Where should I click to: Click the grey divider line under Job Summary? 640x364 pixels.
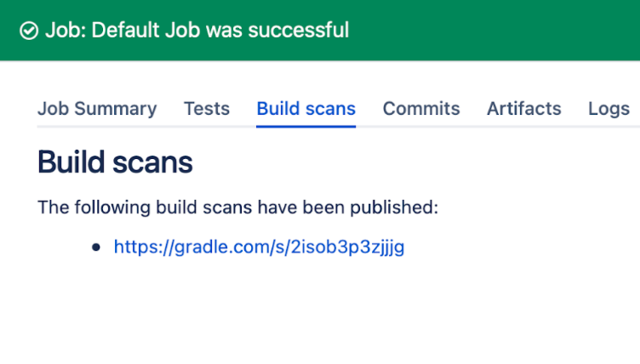click(x=97, y=128)
